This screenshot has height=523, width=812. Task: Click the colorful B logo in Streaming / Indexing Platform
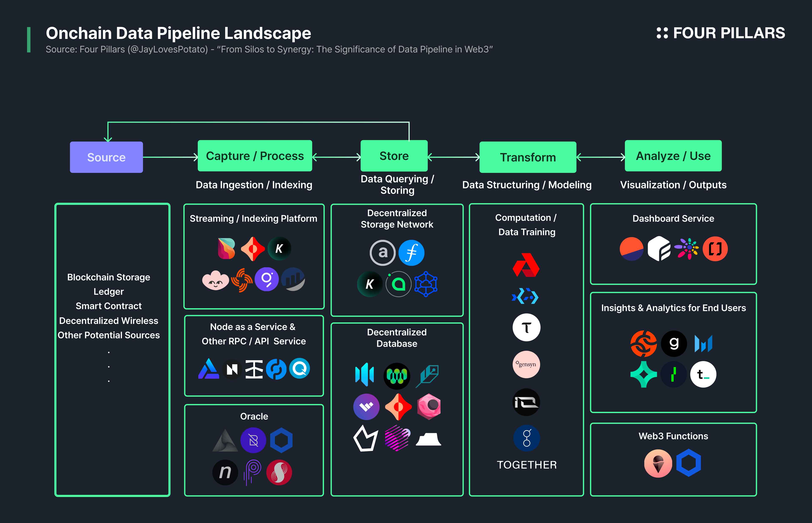(x=226, y=249)
